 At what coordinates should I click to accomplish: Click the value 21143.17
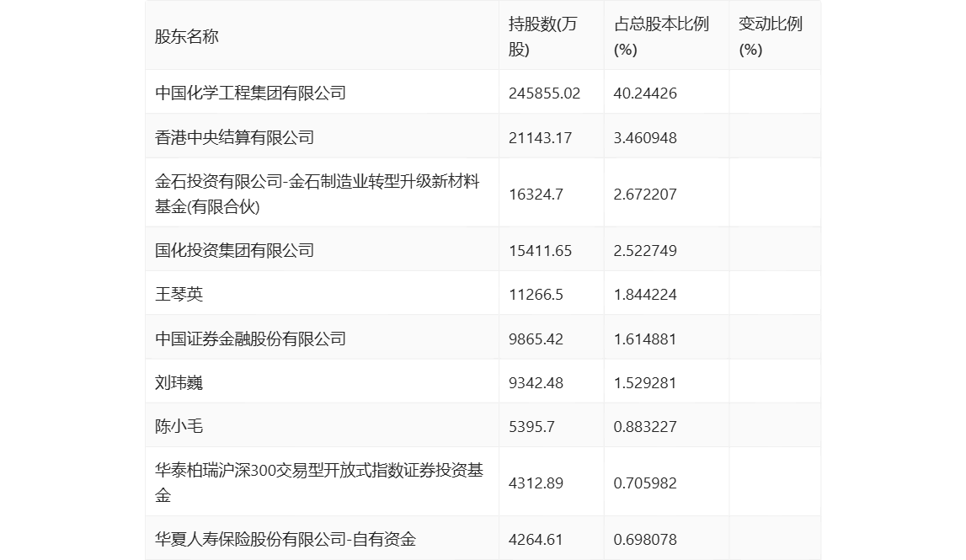point(541,137)
